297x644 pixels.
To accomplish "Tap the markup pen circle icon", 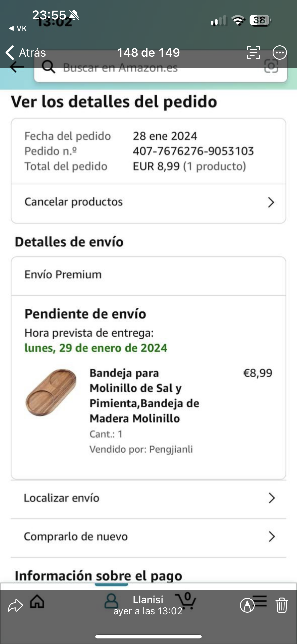I will (247, 606).
